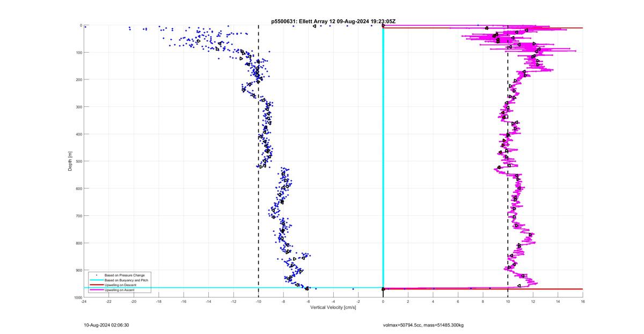The width and height of the screenshot is (644, 334).
Task: Click the '500' depth tick label
Action: pyautogui.click(x=78, y=161)
